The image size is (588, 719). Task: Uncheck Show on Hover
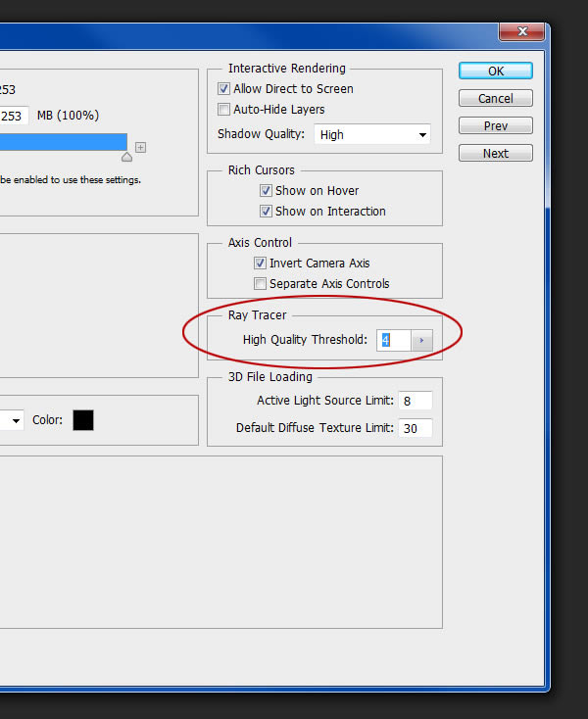point(266,190)
